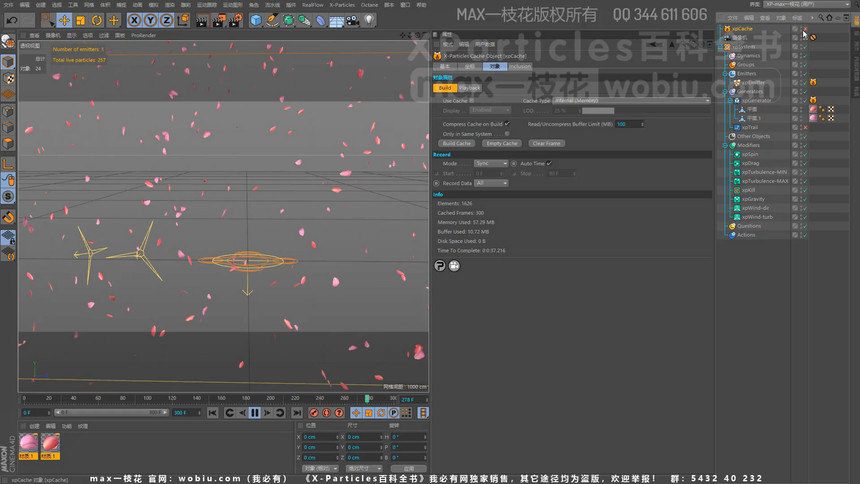Open the RealFlow menu
Viewport: 860px width, 484px height.
pos(313,5)
